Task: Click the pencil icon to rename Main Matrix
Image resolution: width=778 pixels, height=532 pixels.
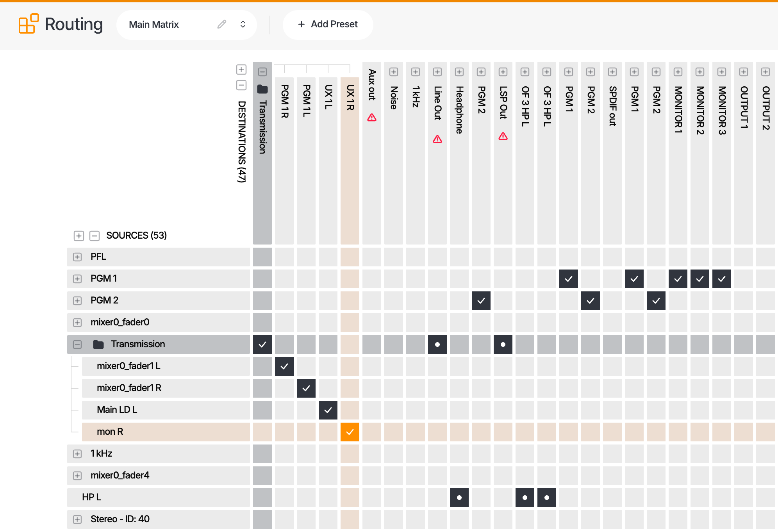Action: click(222, 24)
